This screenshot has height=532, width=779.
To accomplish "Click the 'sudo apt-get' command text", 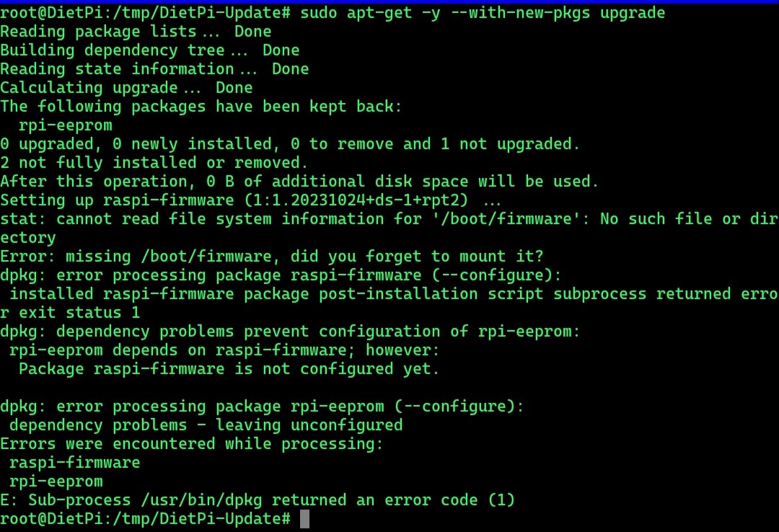I will tap(356, 13).
